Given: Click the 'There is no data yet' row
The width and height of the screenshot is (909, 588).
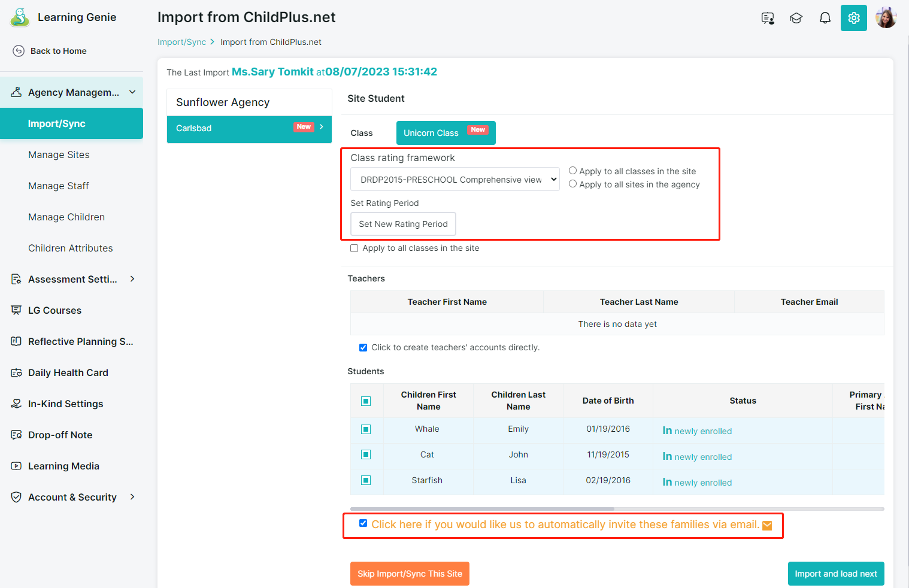Looking at the screenshot, I should (617, 324).
